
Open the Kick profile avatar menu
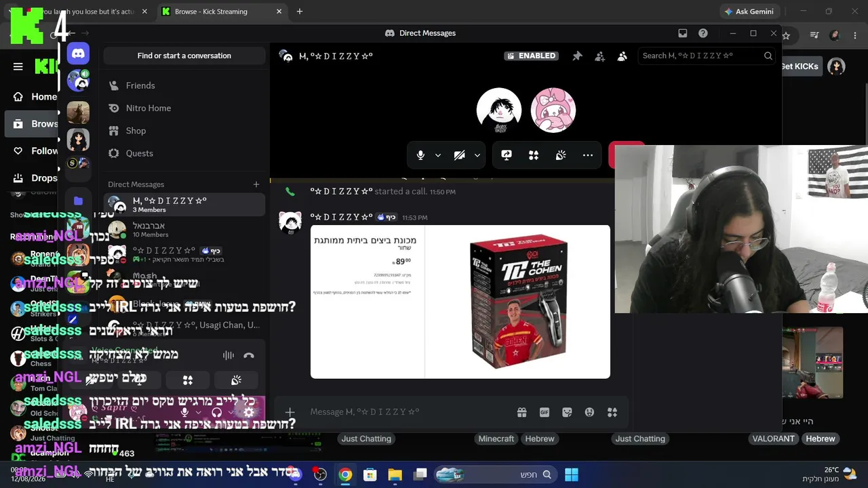pyautogui.click(x=836, y=66)
